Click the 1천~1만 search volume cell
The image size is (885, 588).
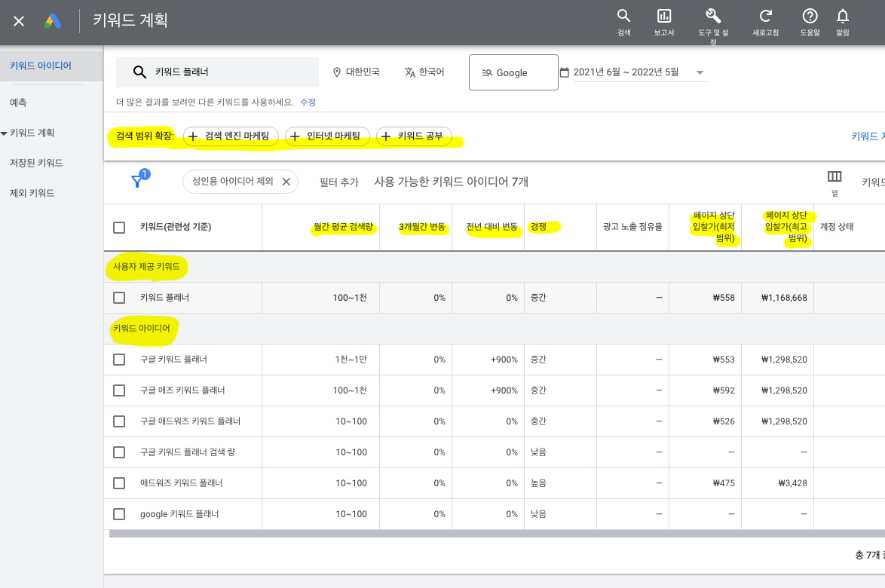coord(351,360)
